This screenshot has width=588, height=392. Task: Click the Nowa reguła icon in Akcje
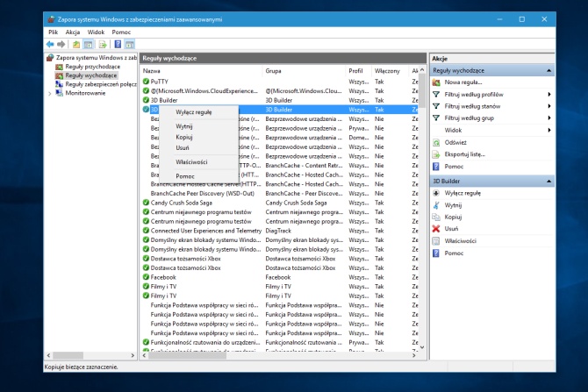pos(436,82)
